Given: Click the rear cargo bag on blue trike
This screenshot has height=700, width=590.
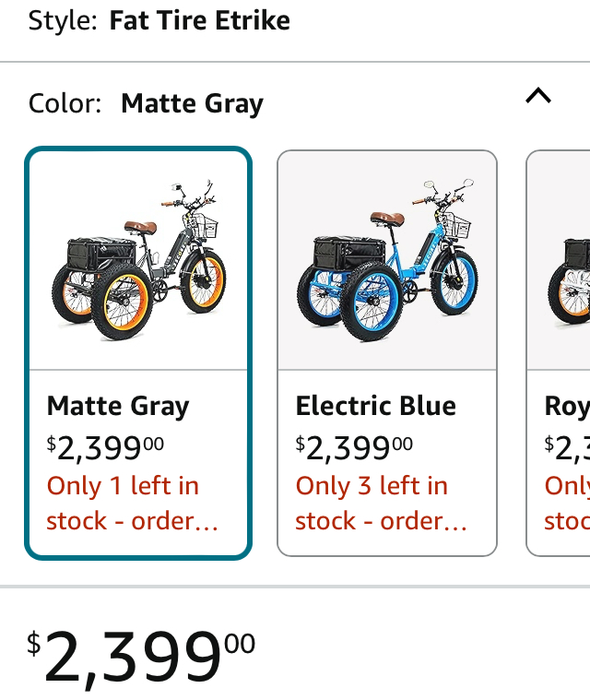Looking at the screenshot, I should click(x=339, y=252).
